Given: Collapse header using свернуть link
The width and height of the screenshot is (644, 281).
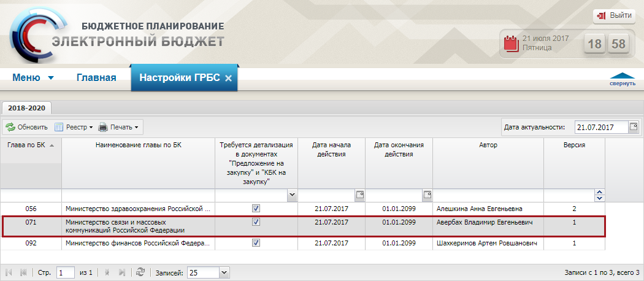Looking at the screenshot, I should point(622,80).
